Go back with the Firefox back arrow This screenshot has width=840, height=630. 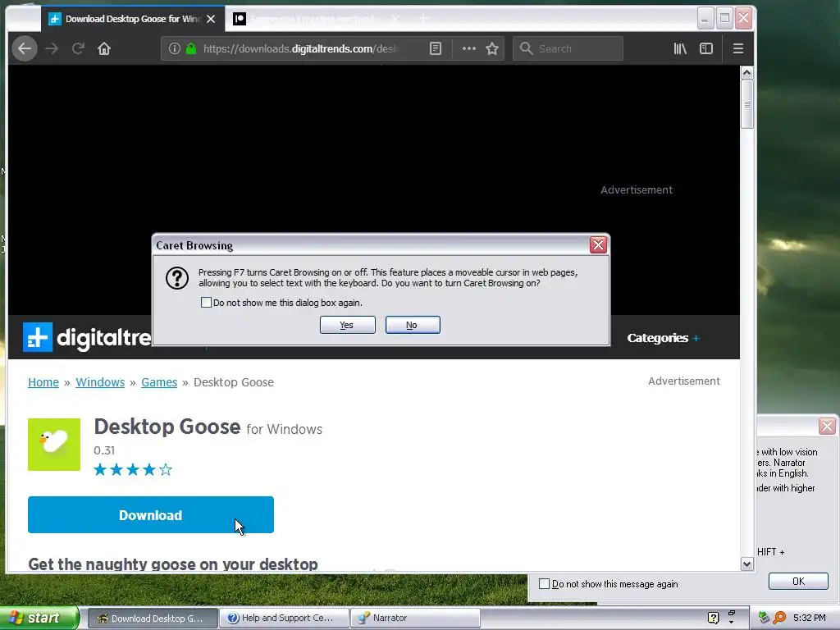[25, 48]
